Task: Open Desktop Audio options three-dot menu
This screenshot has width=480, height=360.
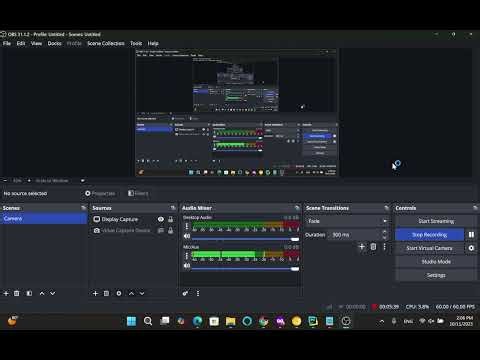Action: point(187,226)
